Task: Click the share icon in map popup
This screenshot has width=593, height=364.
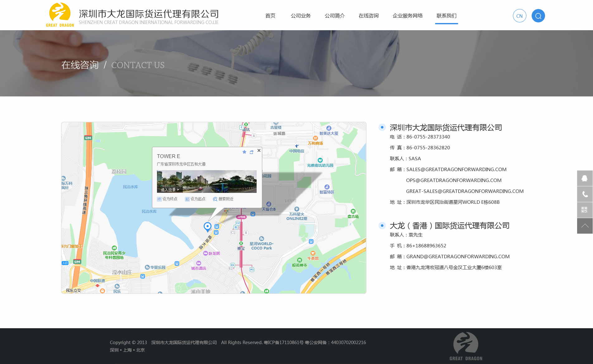Action: tap(252, 152)
